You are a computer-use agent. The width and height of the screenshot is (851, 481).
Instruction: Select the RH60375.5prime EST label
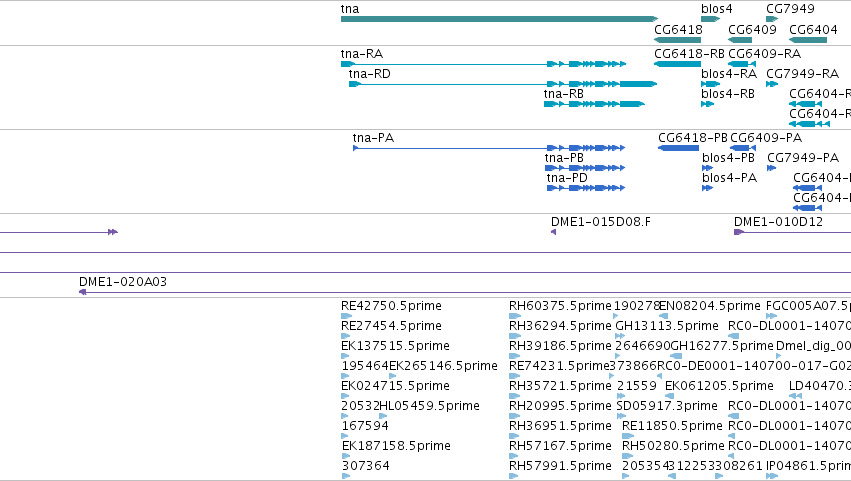point(560,306)
